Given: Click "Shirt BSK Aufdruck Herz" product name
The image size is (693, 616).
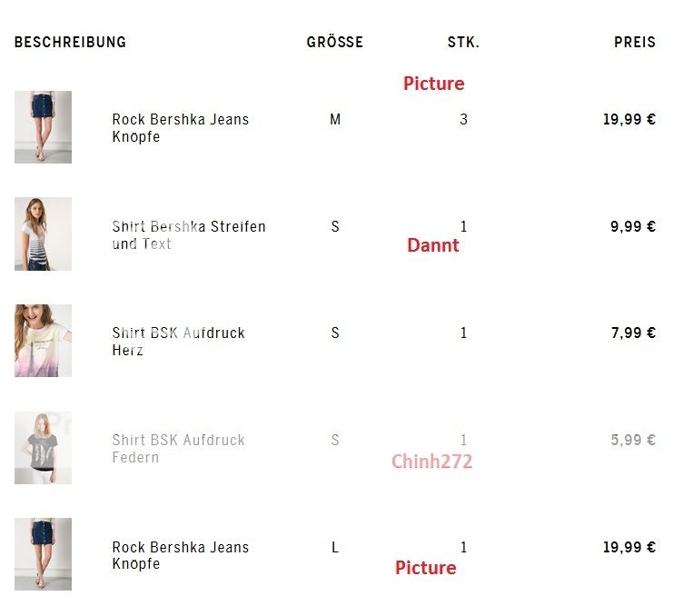Looking at the screenshot, I should click(178, 341).
